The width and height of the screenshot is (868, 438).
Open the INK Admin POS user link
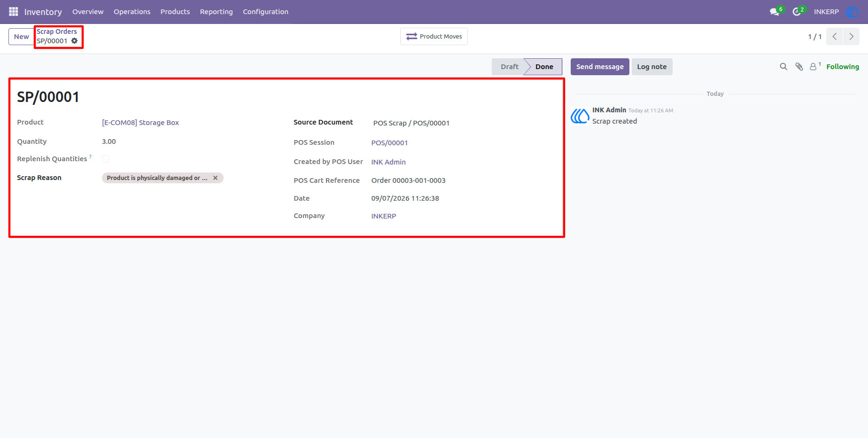pyautogui.click(x=388, y=162)
